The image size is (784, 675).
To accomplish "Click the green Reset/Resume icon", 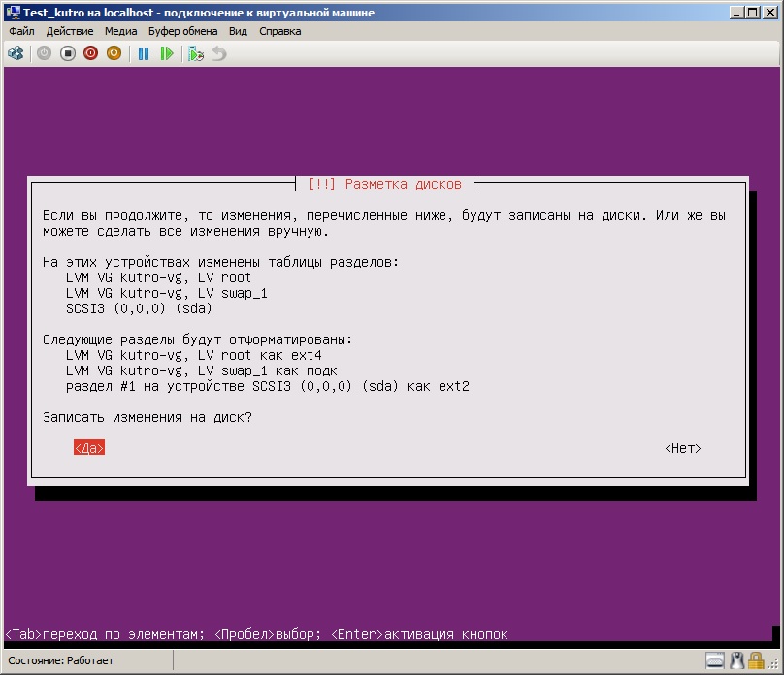I will [167, 53].
